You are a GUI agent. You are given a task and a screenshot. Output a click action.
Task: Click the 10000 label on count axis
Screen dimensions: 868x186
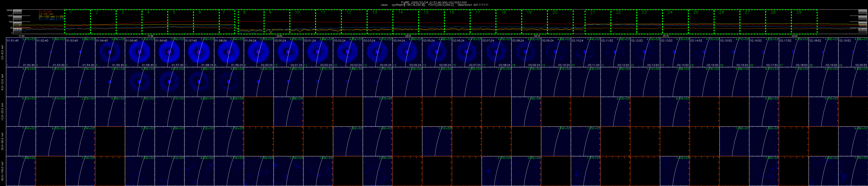point(10,10)
